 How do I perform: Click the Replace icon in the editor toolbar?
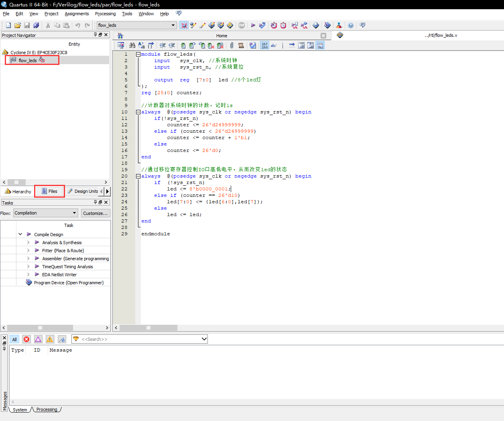pyautogui.click(x=141, y=45)
